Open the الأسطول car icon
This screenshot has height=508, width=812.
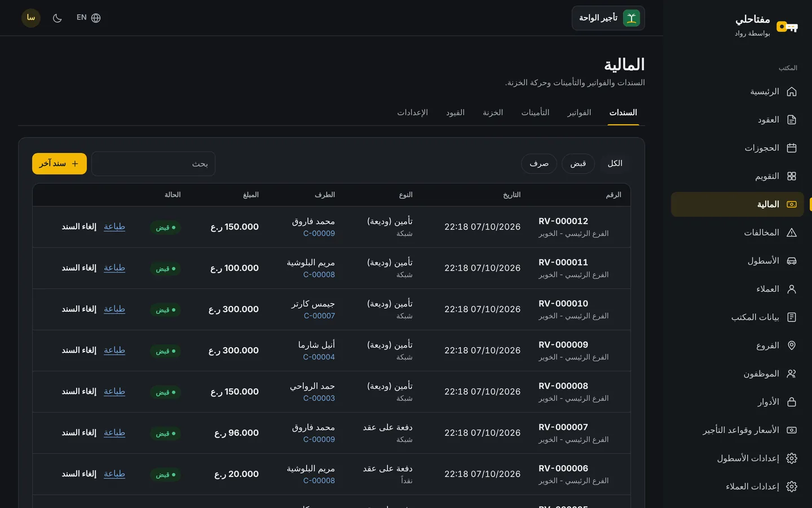[792, 261]
